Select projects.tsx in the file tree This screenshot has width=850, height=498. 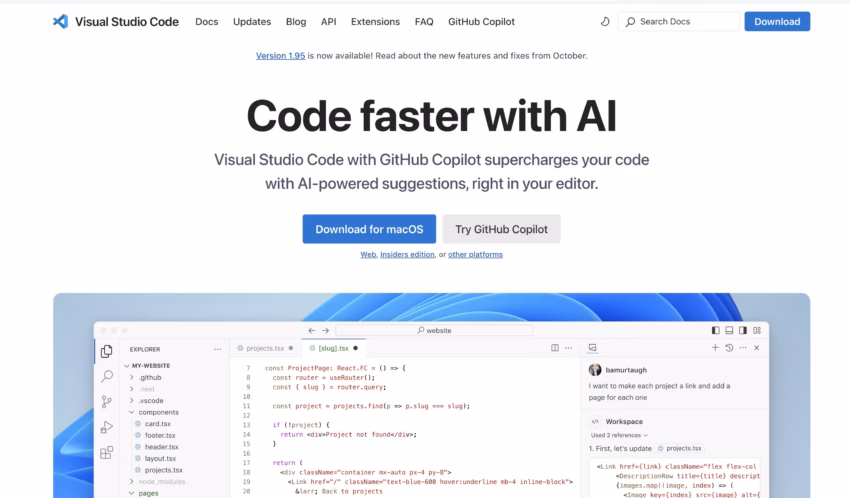click(x=164, y=470)
